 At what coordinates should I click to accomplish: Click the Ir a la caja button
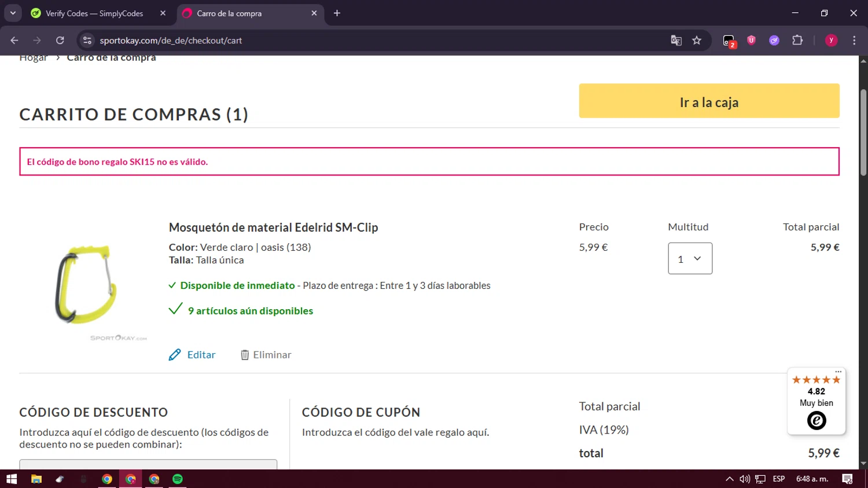tap(709, 101)
